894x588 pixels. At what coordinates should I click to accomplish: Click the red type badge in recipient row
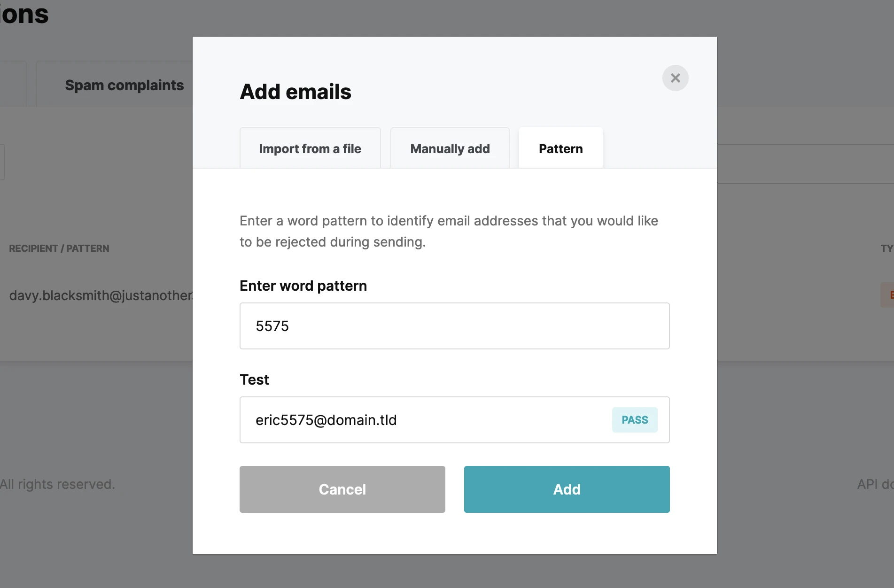[888, 295]
